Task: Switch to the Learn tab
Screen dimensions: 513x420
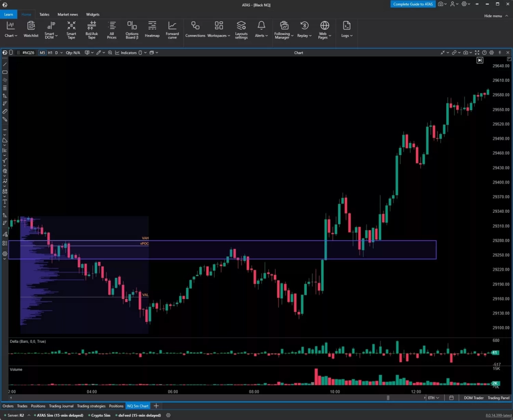Action: (x=9, y=14)
